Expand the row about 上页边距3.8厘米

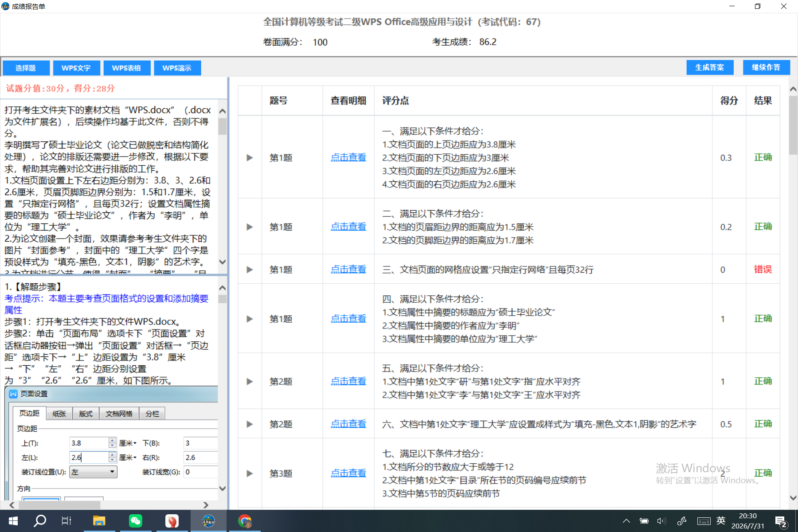coord(250,158)
